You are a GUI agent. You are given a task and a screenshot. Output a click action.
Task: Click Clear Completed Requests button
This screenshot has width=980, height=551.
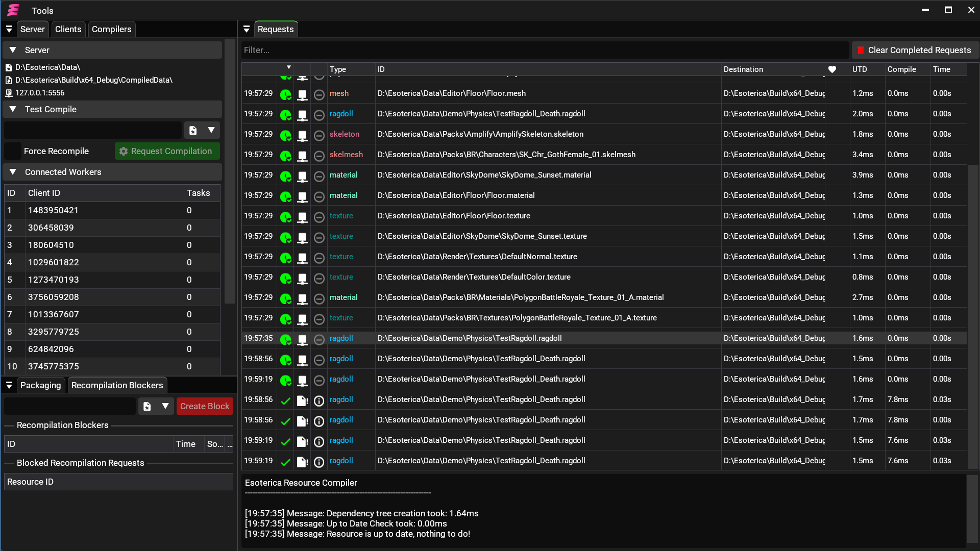(914, 50)
